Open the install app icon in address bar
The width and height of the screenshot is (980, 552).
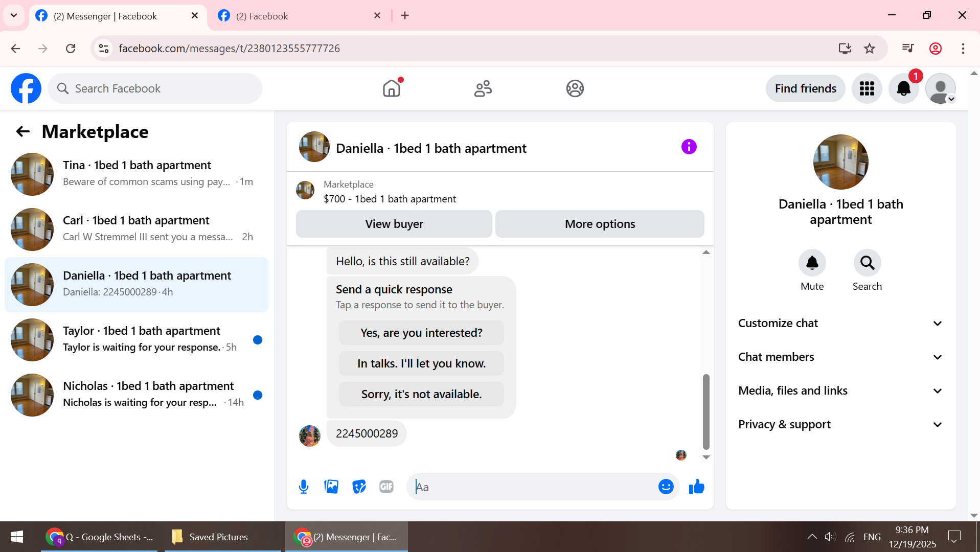tap(845, 49)
